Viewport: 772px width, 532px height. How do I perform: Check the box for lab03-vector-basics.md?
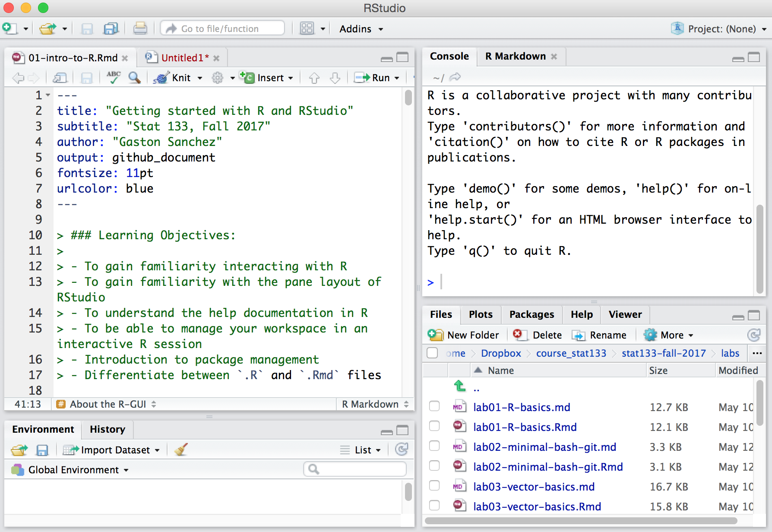[434, 486]
